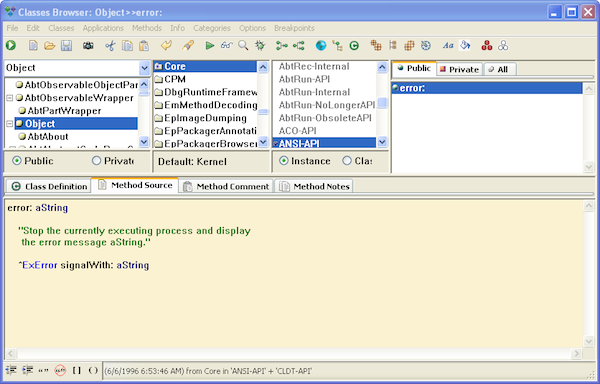Select EpImageDumping in applications list

[205, 118]
